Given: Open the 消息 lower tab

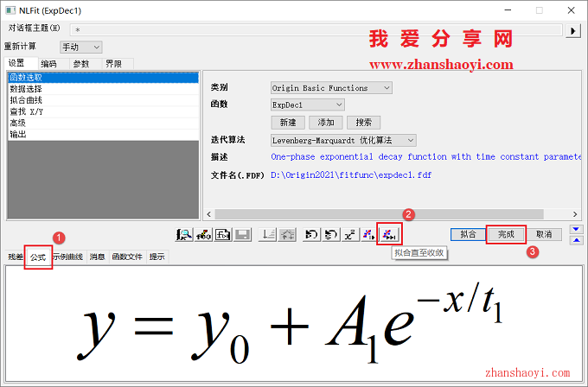Looking at the screenshot, I should click(97, 257).
